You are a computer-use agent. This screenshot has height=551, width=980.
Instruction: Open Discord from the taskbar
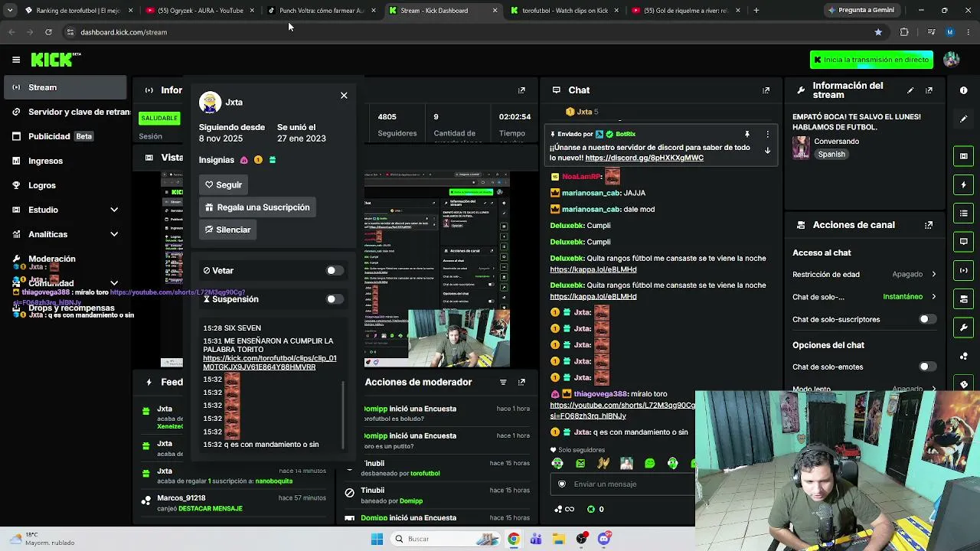[x=604, y=539]
